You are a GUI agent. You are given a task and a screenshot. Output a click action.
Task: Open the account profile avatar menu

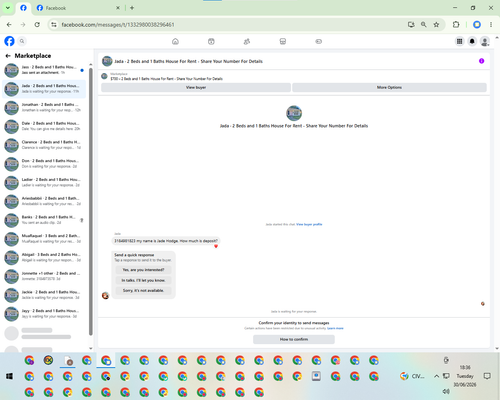(x=485, y=41)
